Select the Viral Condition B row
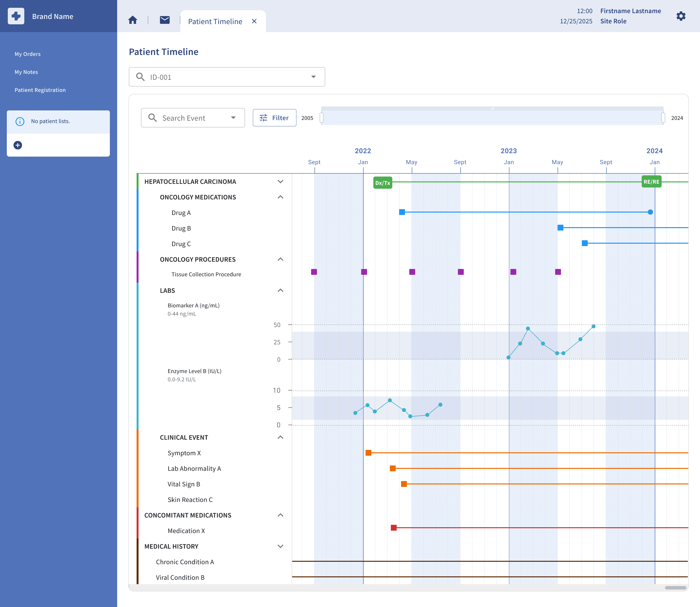700x607 pixels. point(180,578)
